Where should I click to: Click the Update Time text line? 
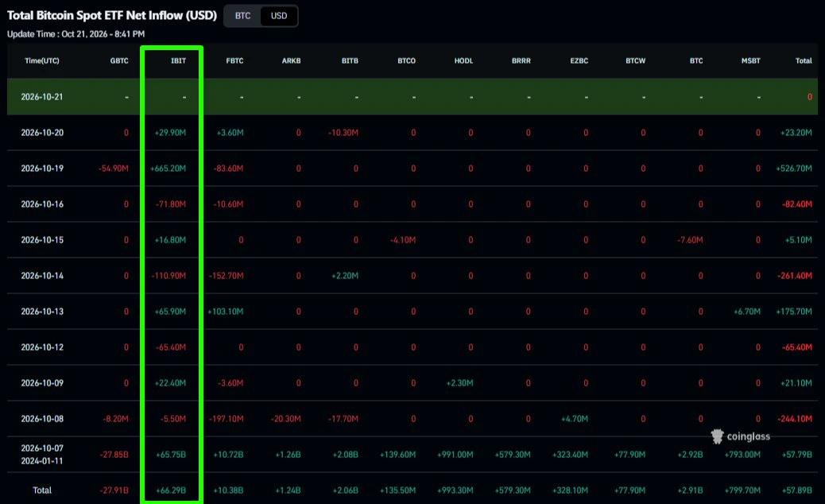tap(76, 34)
